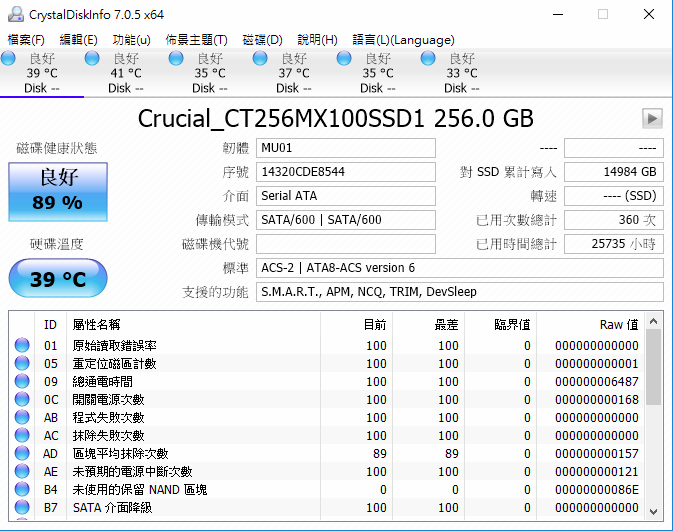Select the 程式失敗次數 attribute row
The image size is (673, 531).
(x=326, y=418)
